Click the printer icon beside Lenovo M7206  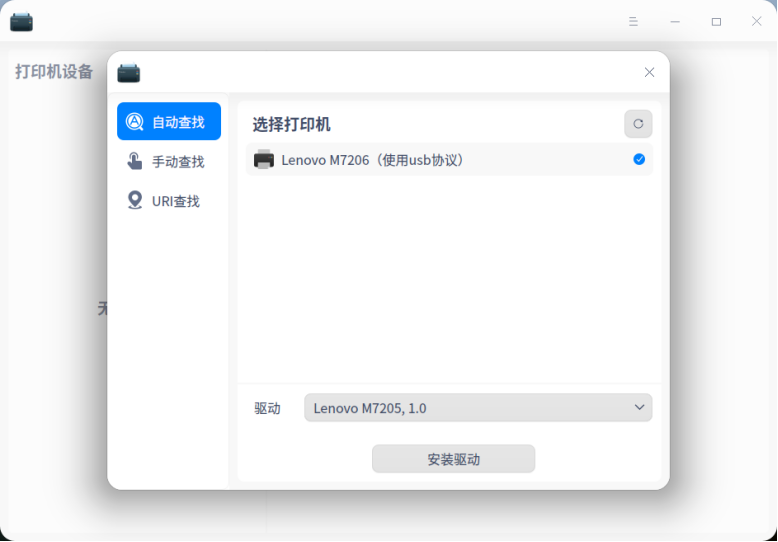pyautogui.click(x=263, y=159)
